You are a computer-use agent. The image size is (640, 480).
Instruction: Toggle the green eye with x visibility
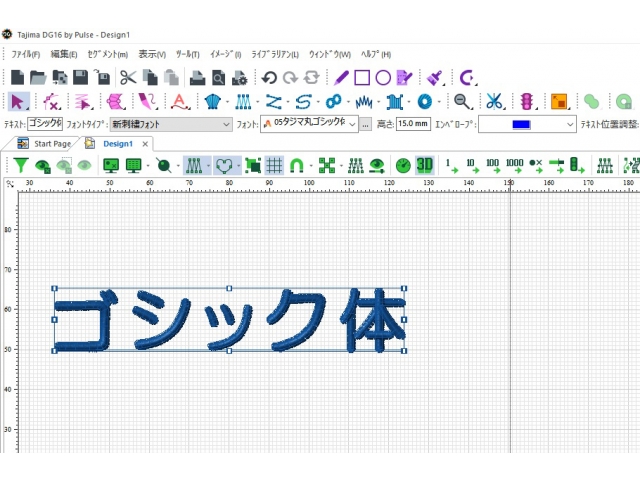coord(42,166)
